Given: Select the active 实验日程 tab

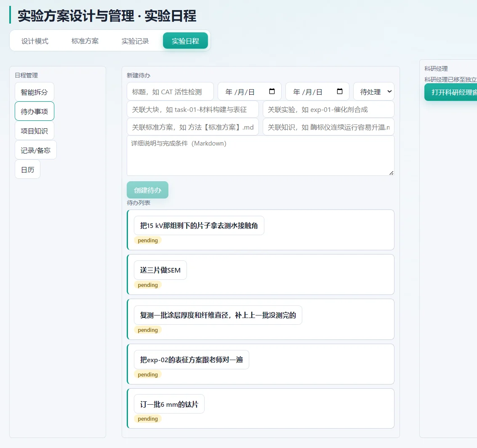Looking at the screenshot, I should click(x=185, y=41).
